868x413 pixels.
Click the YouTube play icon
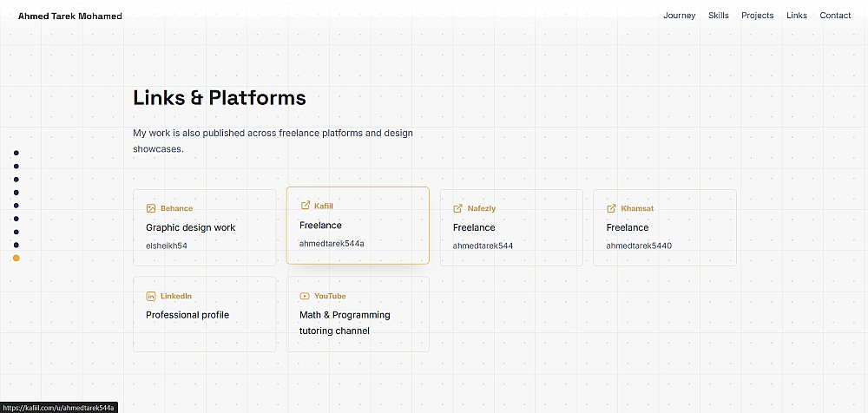tap(305, 296)
